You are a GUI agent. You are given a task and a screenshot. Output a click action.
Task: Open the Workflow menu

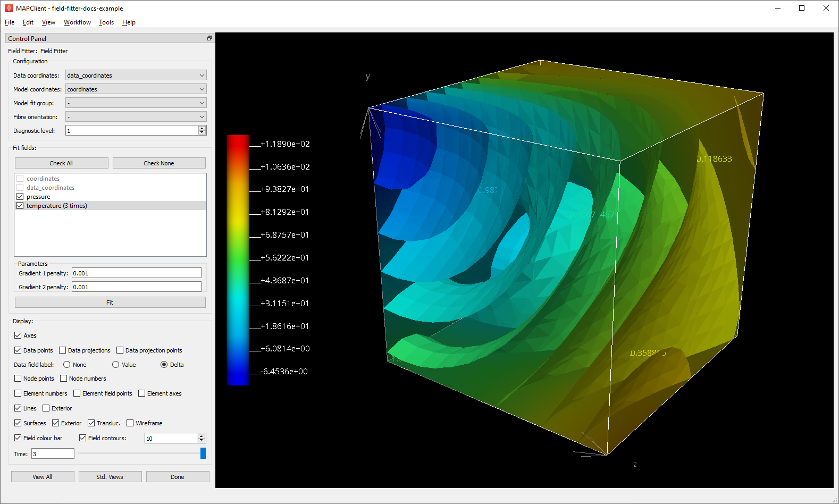[77, 22]
